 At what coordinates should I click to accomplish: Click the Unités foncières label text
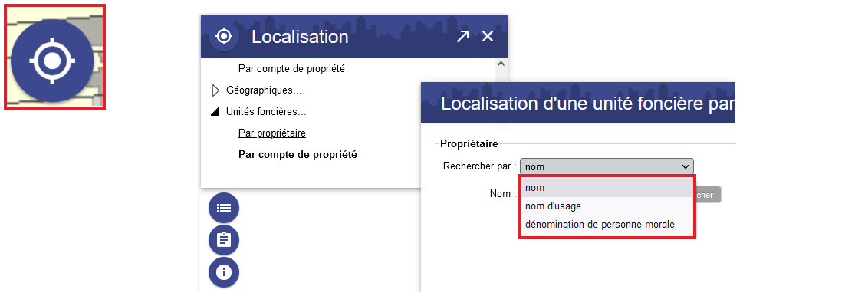(x=266, y=112)
